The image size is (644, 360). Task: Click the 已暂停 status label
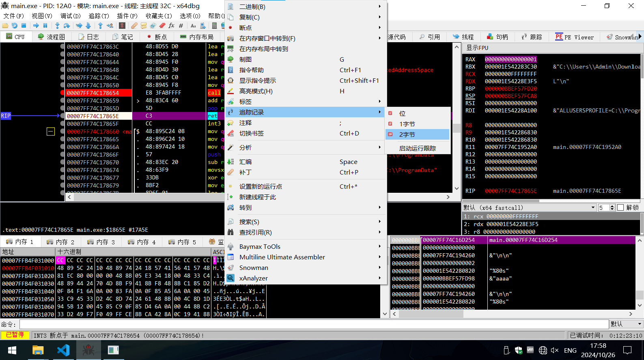pos(15,335)
